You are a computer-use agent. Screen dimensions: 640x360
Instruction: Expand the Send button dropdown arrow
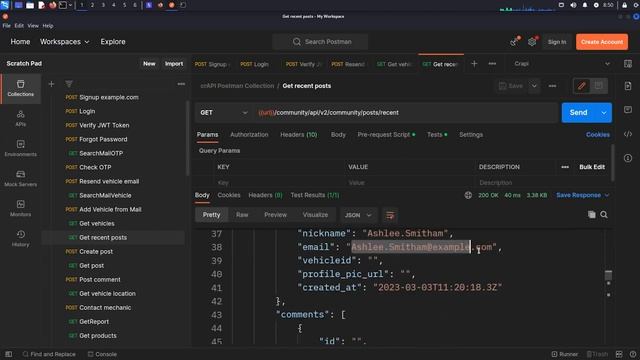(604, 113)
